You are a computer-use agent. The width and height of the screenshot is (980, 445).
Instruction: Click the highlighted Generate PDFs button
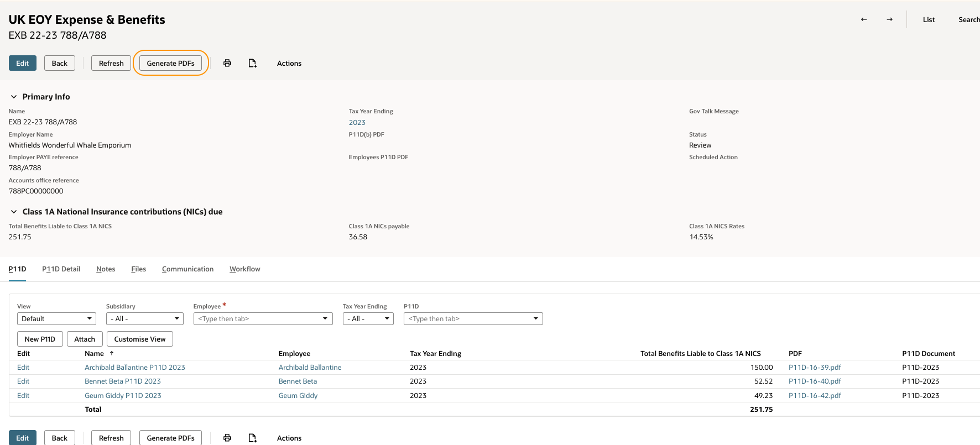(170, 63)
